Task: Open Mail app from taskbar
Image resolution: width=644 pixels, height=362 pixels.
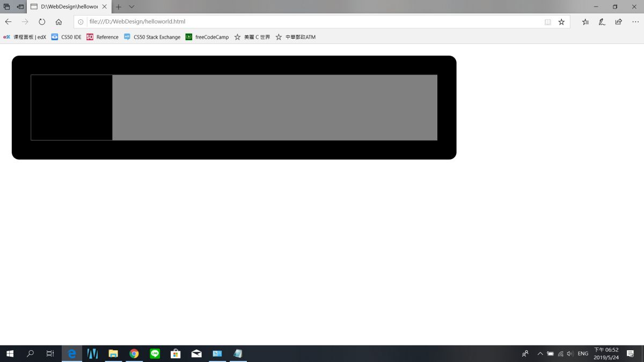Action: coord(196,353)
